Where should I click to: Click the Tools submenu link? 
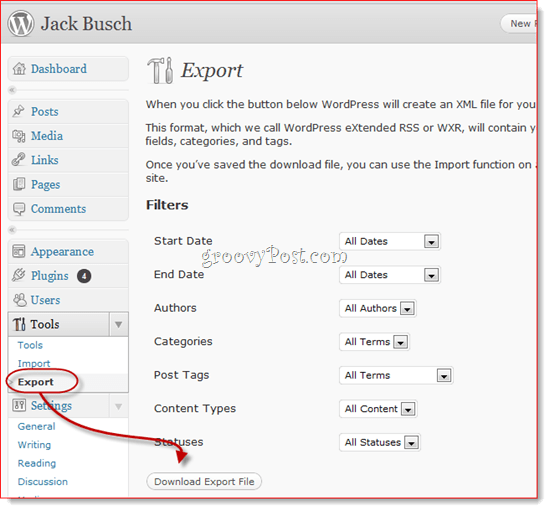(30, 345)
